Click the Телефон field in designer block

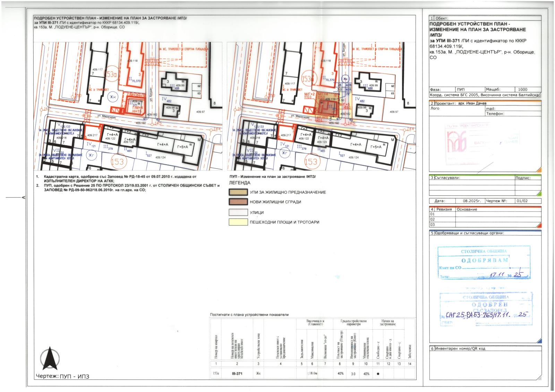pyautogui.click(x=513, y=113)
